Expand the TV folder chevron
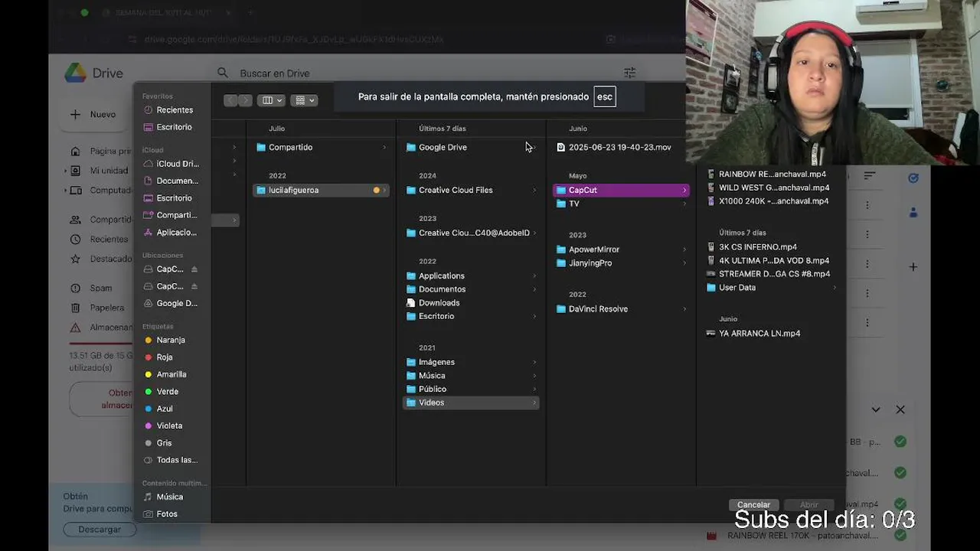980x551 pixels. click(x=684, y=204)
